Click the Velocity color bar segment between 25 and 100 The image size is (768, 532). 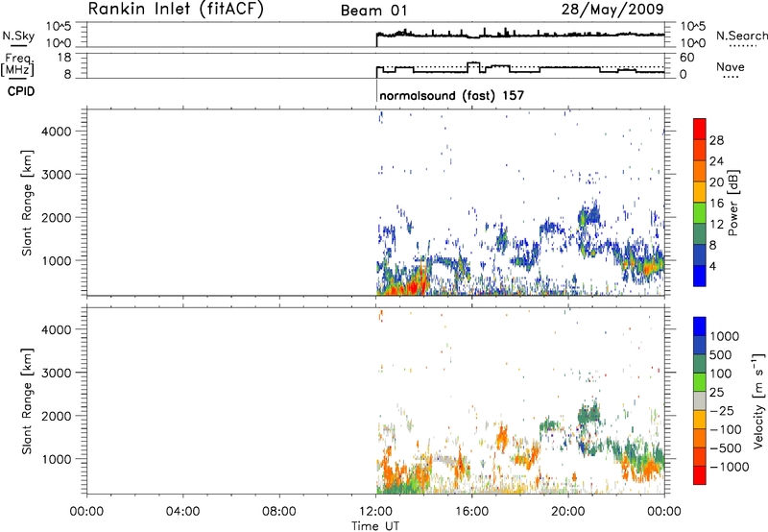pos(700,382)
